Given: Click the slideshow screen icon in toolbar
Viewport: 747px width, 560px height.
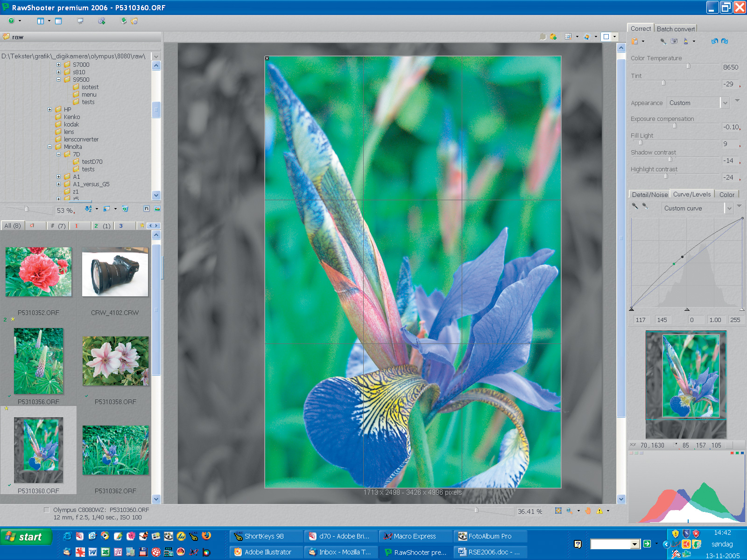Looking at the screenshot, I should pyautogui.click(x=80, y=21).
